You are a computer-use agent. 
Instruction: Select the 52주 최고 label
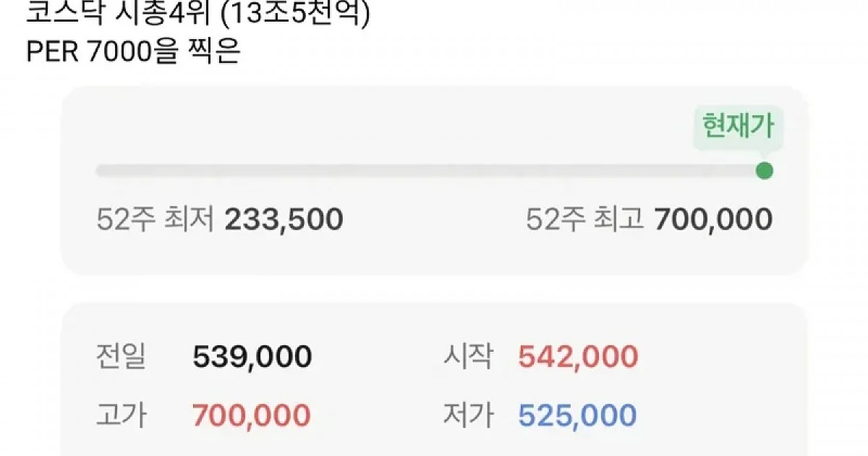584,219
